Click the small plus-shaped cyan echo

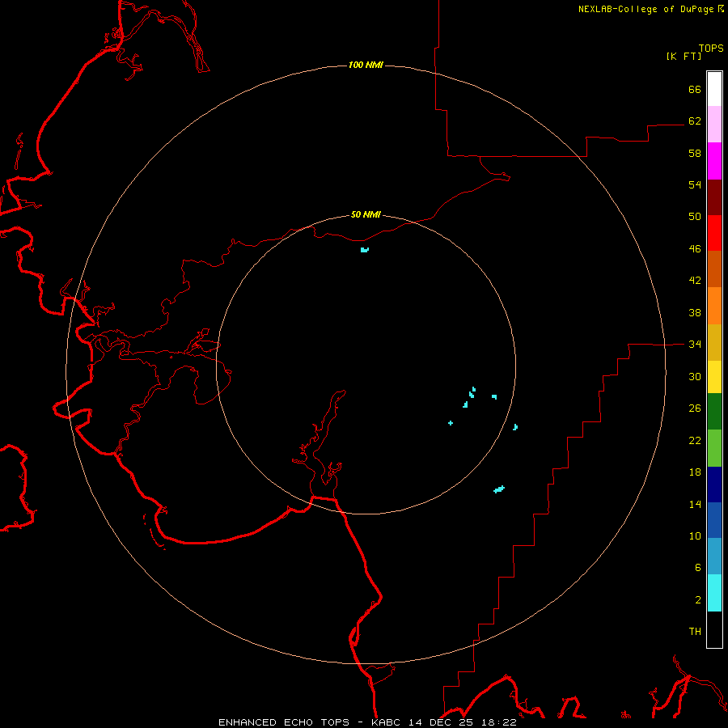click(x=451, y=423)
